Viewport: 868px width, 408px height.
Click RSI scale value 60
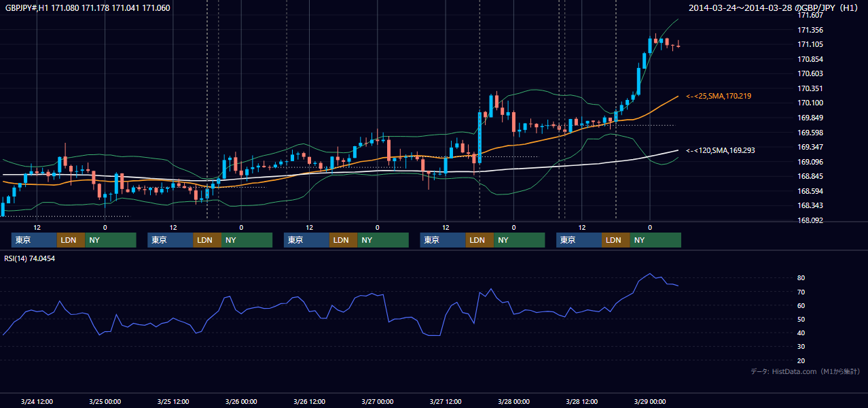801,305
